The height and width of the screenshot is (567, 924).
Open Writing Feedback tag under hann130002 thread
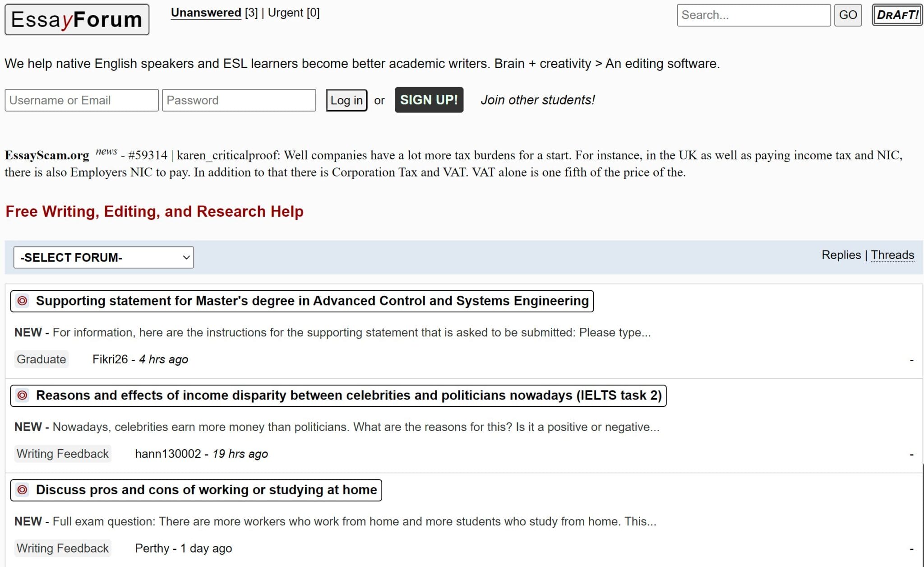[x=63, y=454]
